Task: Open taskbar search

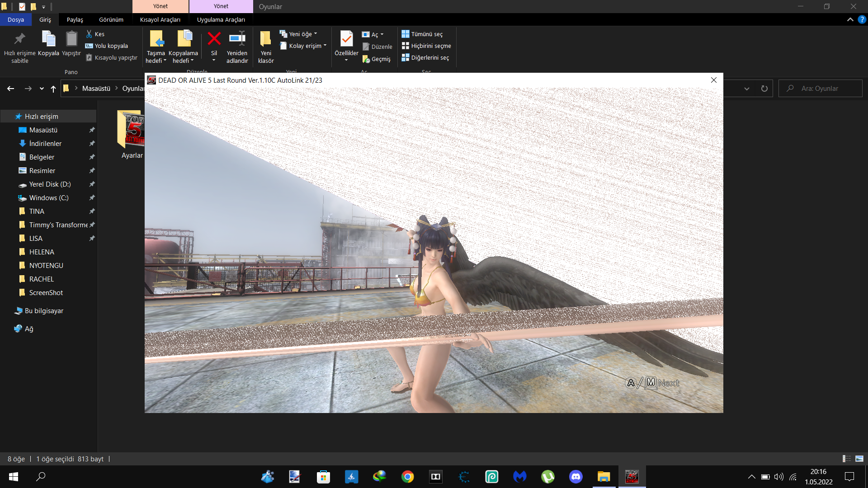Action: [41, 477]
